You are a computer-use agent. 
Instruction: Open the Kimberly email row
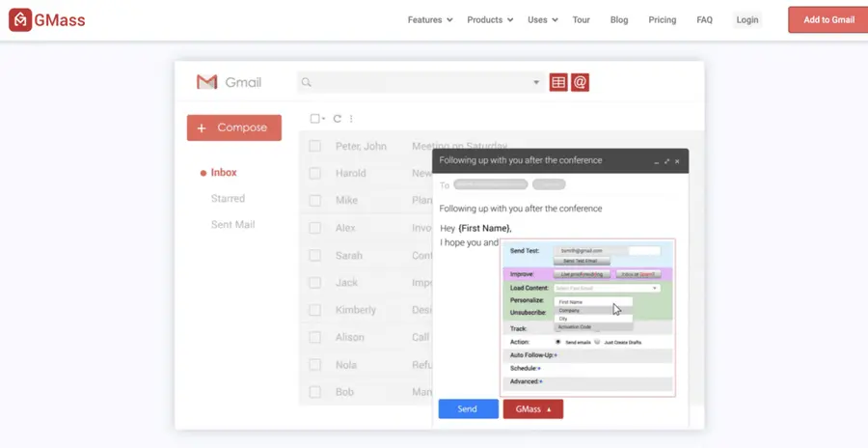pyautogui.click(x=366, y=310)
